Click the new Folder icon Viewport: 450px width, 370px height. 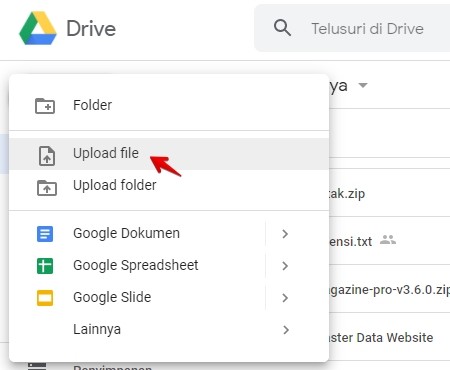tap(45, 106)
